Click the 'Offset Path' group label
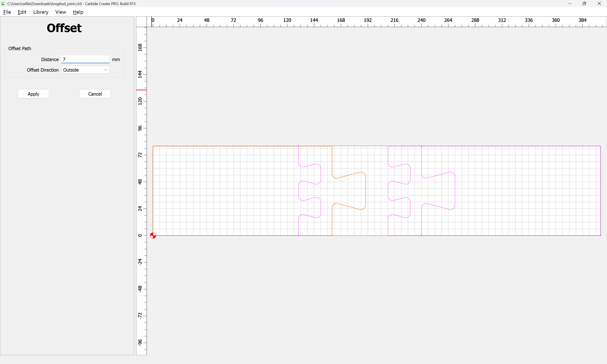The image size is (607, 364). tap(20, 49)
